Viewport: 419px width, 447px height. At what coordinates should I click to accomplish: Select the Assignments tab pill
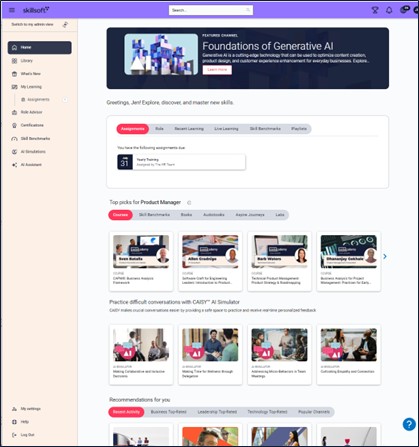tap(132, 129)
